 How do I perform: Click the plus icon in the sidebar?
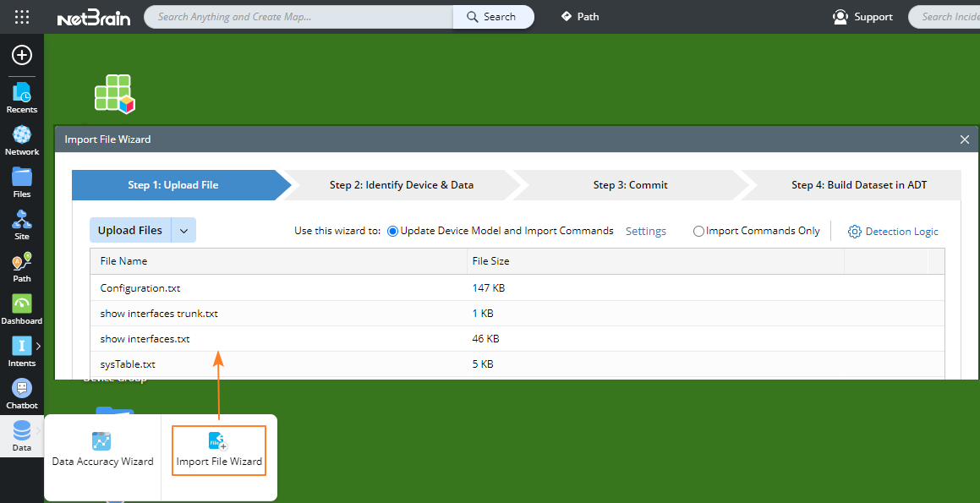coord(22,55)
